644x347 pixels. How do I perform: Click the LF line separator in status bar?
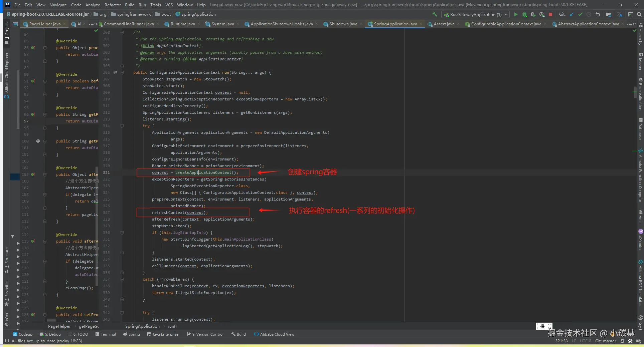coord(574,341)
